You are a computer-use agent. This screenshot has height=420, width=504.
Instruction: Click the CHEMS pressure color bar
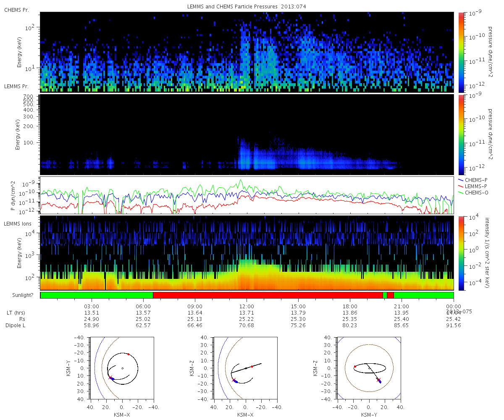point(461,52)
